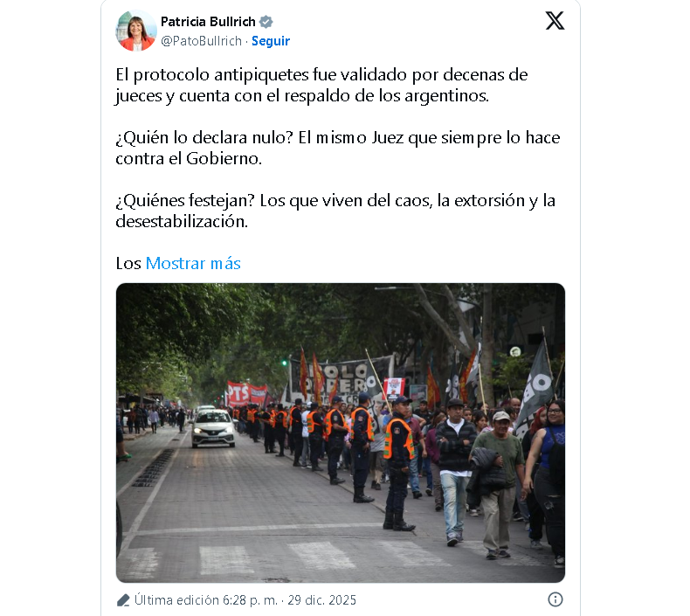
Task: Expand tweet with Mostrar más
Action: [x=193, y=263]
